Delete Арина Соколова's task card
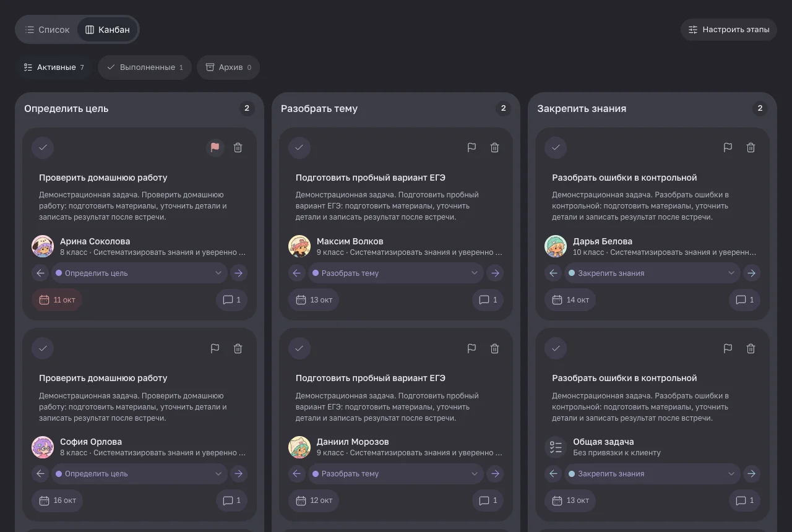Image resolution: width=792 pixels, height=532 pixels. (238, 148)
